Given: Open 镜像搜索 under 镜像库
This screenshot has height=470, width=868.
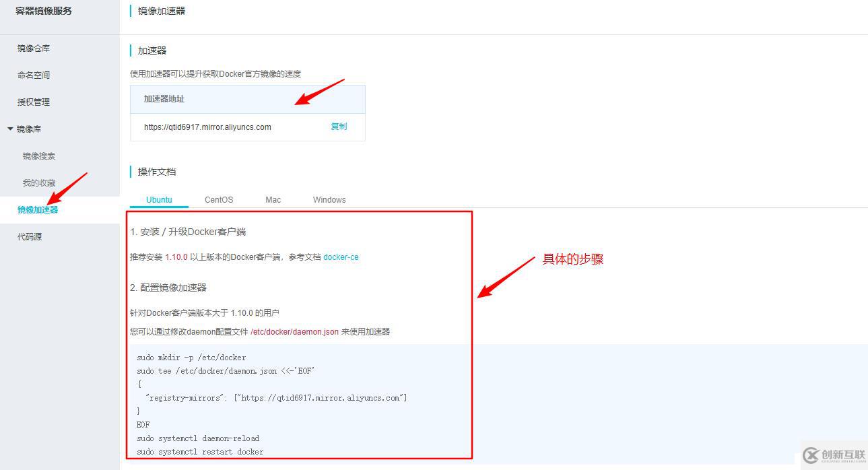Looking at the screenshot, I should pyautogui.click(x=39, y=156).
